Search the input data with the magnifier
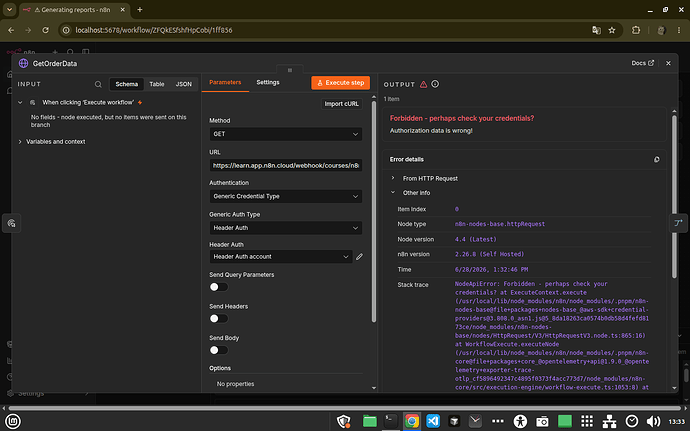The width and height of the screenshot is (690, 431). coord(98,84)
